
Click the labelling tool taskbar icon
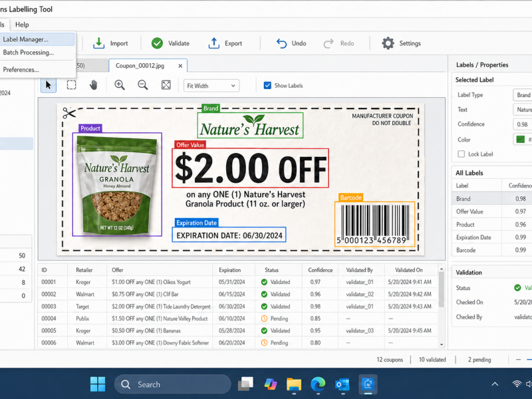[368, 384]
